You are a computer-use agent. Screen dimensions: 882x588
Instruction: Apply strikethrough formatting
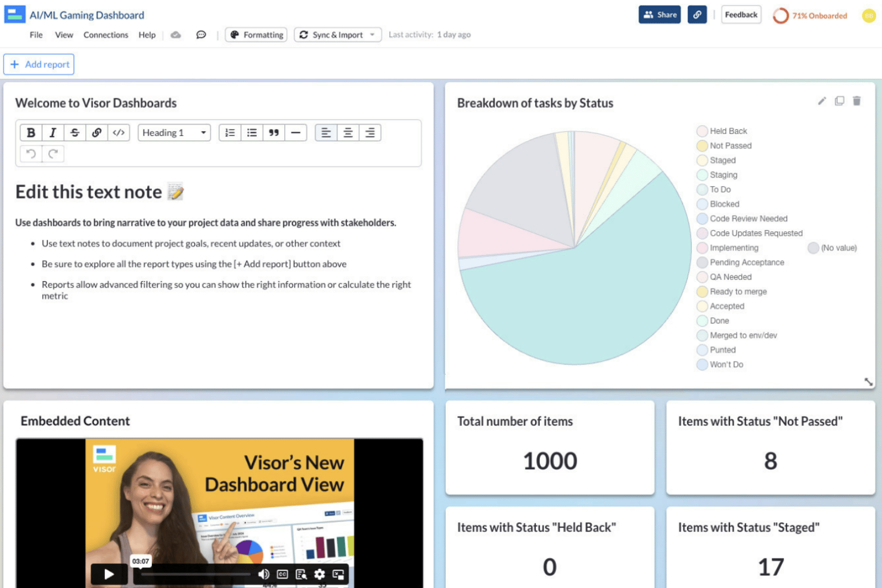(x=74, y=132)
